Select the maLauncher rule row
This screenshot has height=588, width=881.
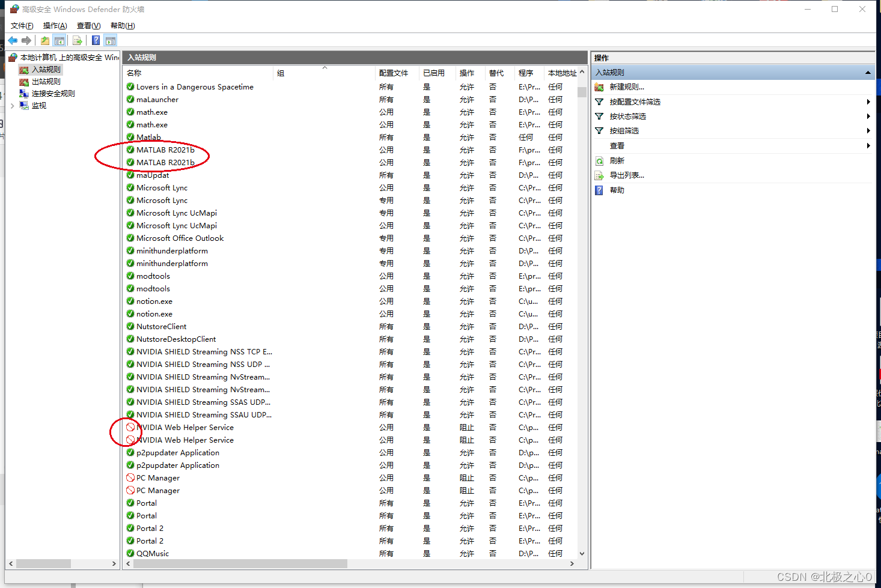point(350,100)
